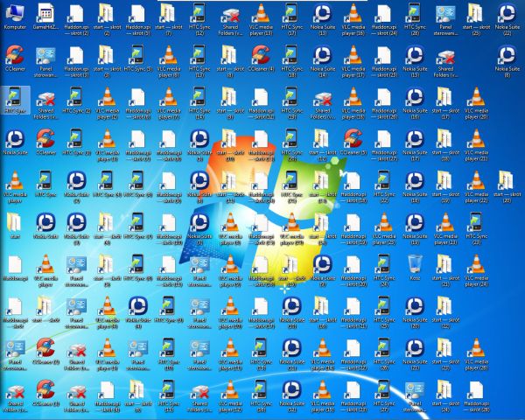Image resolution: width=525 pixels, height=420 pixels.
Task: Launch VLC media player (21) shortcut
Action: [x=477, y=146]
